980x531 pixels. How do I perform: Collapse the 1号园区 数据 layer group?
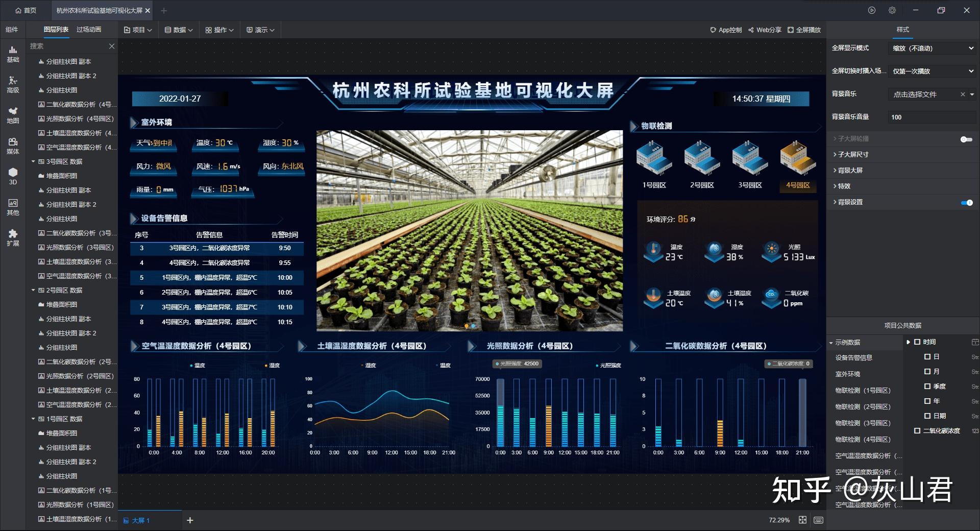(33, 419)
